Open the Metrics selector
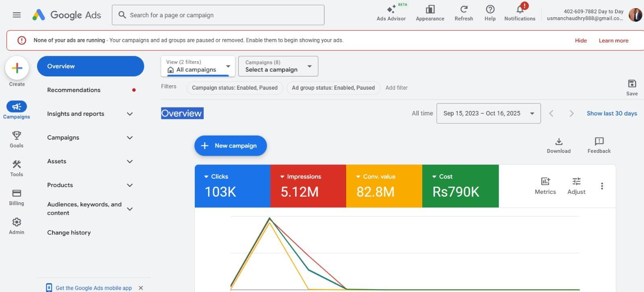The image size is (644, 292). [x=545, y=186]
